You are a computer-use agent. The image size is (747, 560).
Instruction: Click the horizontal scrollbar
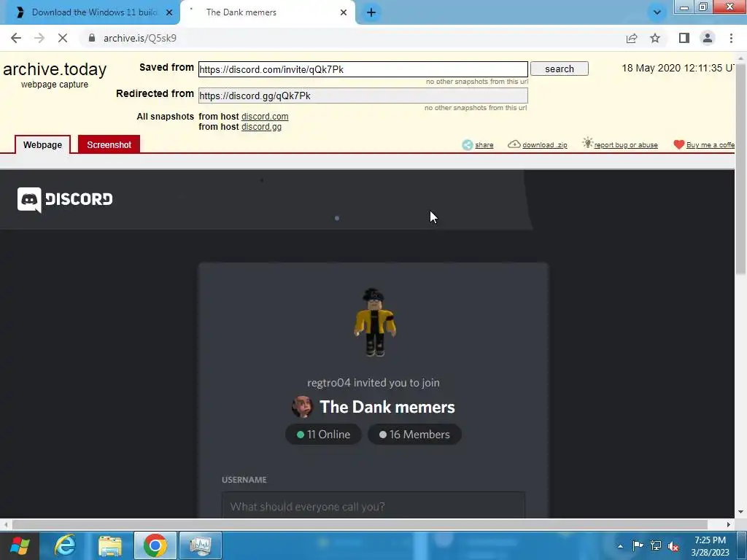pos(360,524)
